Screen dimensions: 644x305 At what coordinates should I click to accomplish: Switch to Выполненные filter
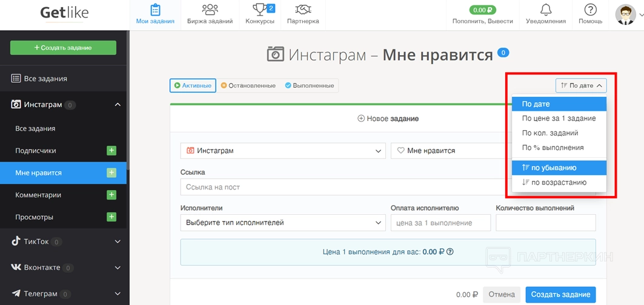pos(309,86)
